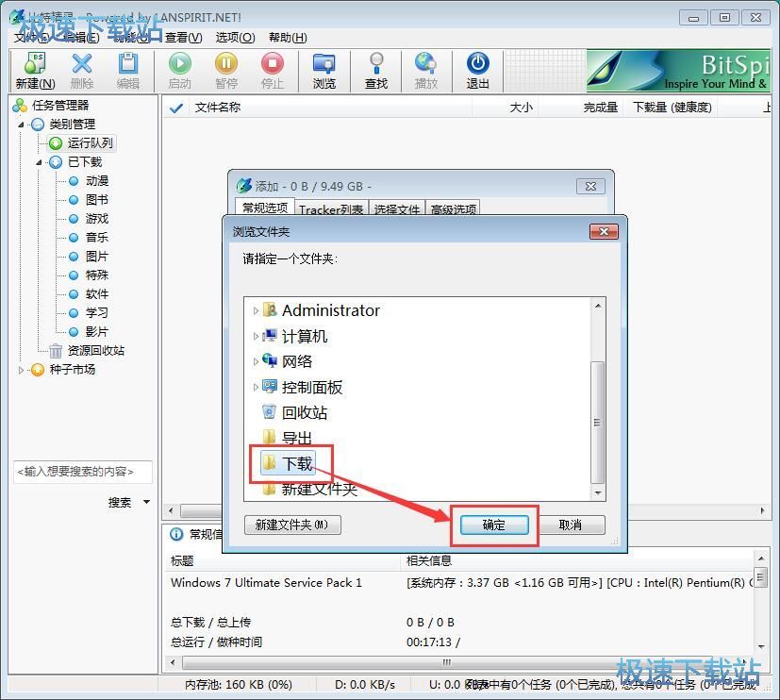Click the checkmark column header in task list

pyautogui.click(x=176, y=108)
